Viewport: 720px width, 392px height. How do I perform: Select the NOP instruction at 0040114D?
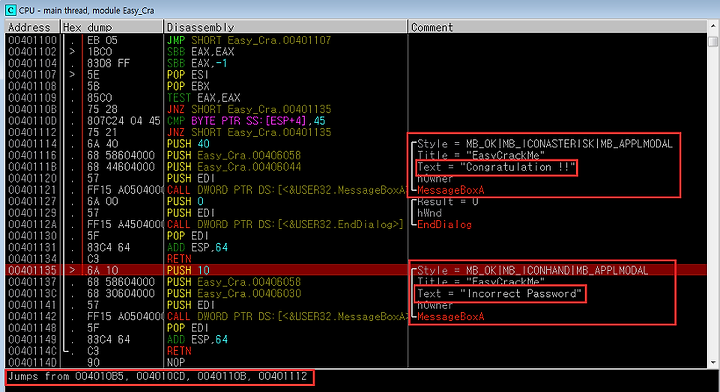click(x=175, y=362)
